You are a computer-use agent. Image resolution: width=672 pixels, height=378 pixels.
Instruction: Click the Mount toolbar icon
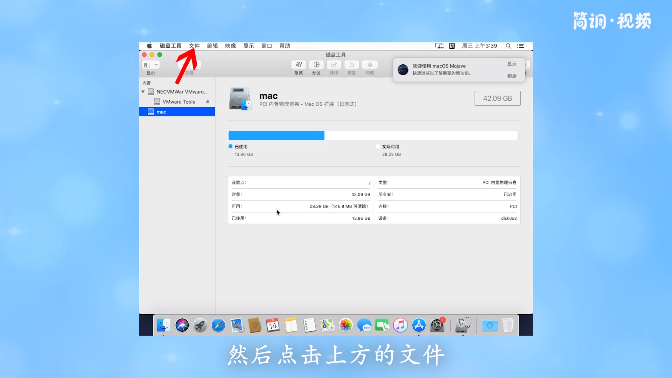tap(370, 65)
